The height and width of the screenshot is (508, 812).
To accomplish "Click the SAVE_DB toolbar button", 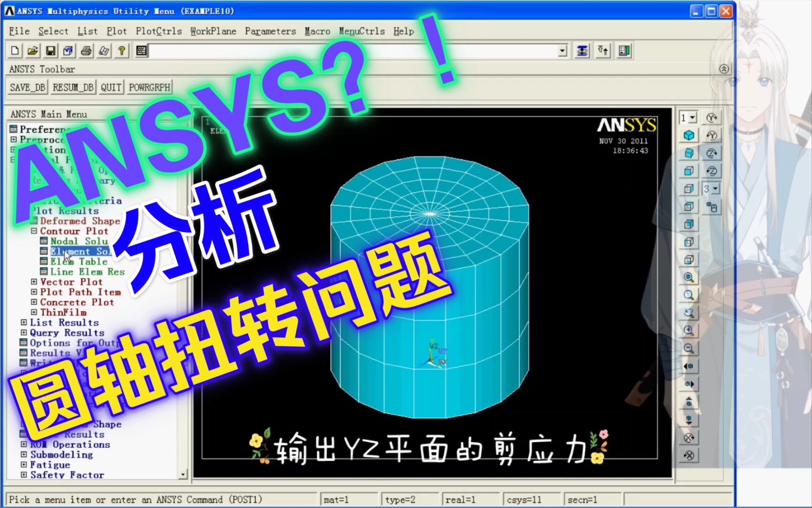I will pos(28,87).
